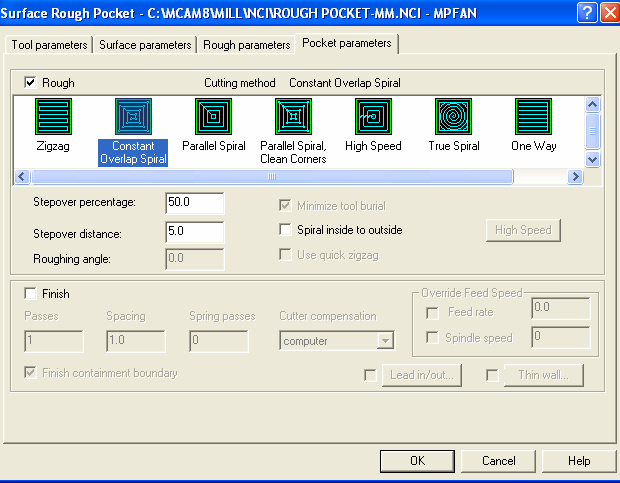
Task: Open the Thin wall settings button
Action: tap(544, 375)
